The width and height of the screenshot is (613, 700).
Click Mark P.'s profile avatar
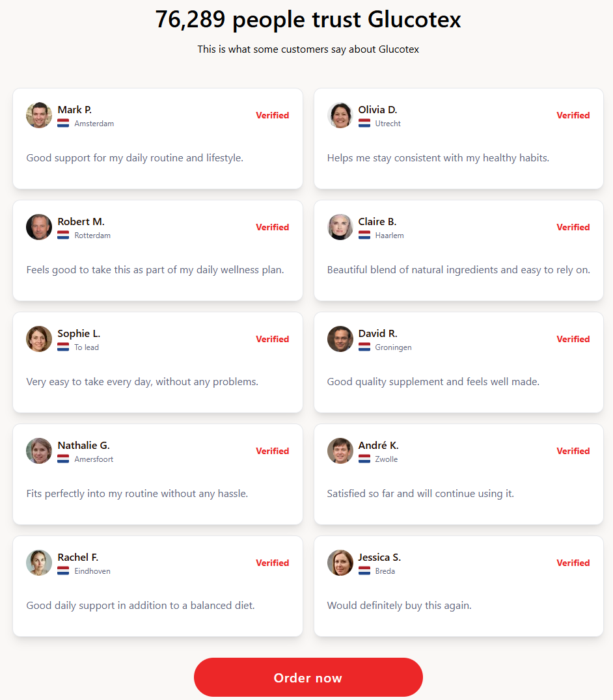point(39,115)
